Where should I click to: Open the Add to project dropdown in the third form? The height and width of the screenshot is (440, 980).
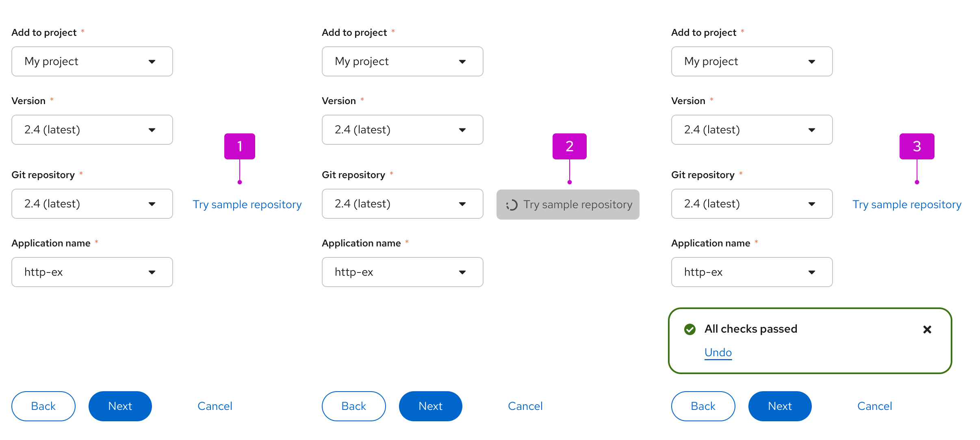pos(751,61)
